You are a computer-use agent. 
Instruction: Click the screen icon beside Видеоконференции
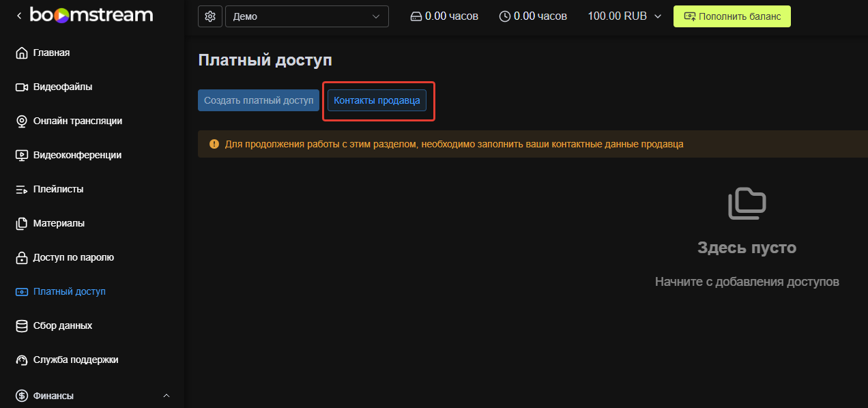click(x=21, y=156)
